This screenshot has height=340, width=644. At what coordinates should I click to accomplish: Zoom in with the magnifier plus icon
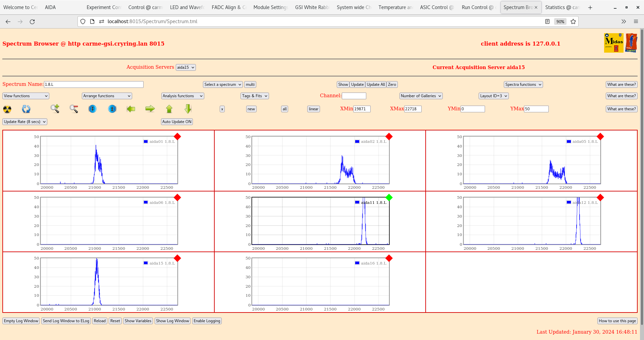point(55,109)
